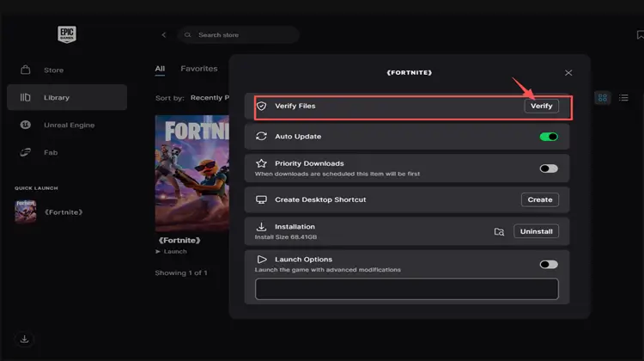Click the Library books icon

(x=26, y=97)
